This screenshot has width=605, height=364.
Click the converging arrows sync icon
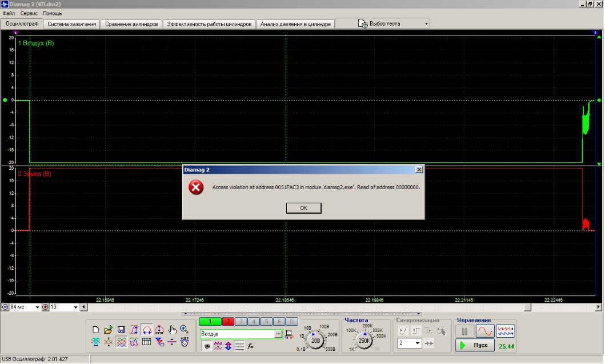coord(429,343)
